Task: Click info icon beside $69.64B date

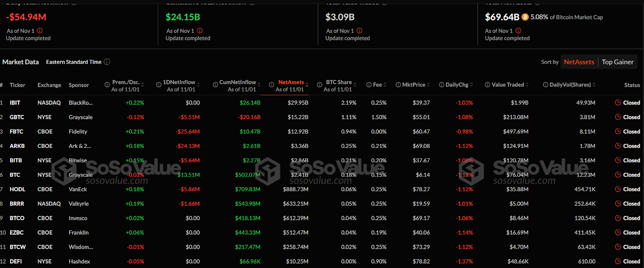Action: pos(518,31)
